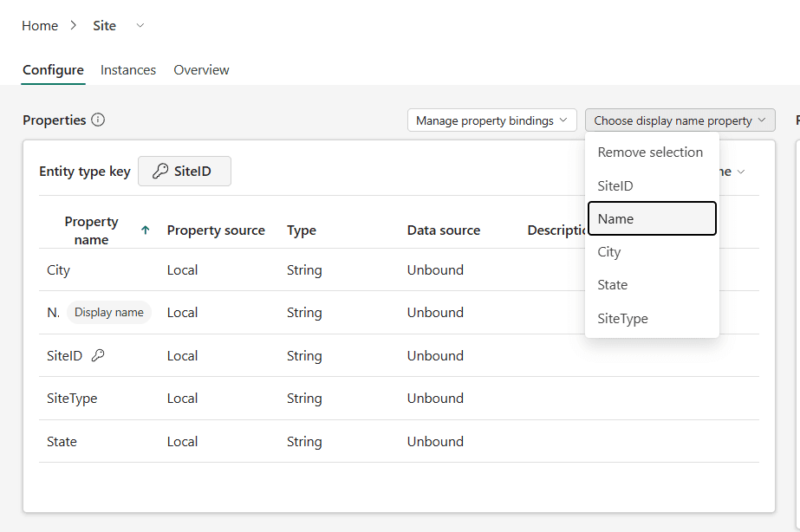Open the Site breadcrumb dropdown chevron
The height and width of the screenshot is (532, 800).
(140, 25)
